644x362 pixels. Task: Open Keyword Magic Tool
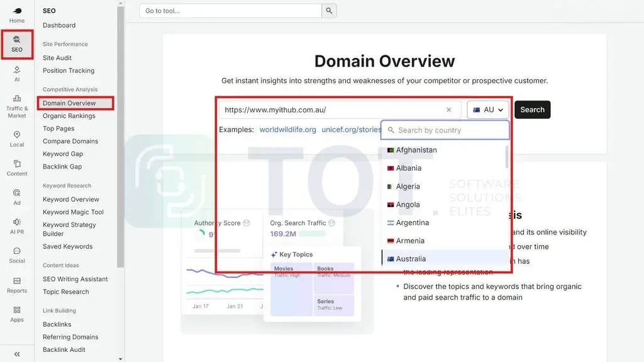click(73, 212)
